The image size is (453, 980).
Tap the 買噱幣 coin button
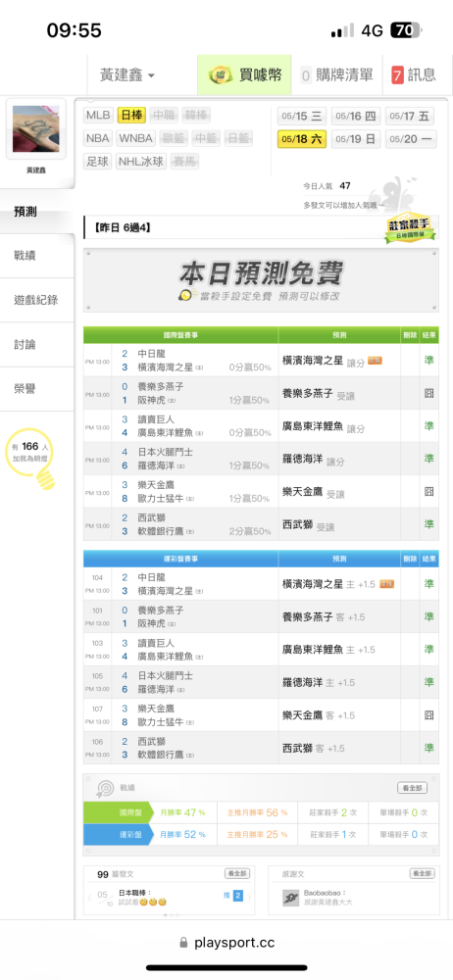coord(245,75)
